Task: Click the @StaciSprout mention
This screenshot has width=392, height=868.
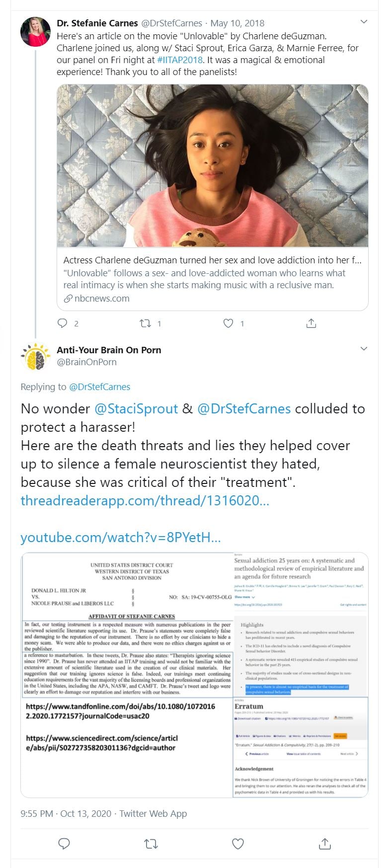Action: (136, 409)
